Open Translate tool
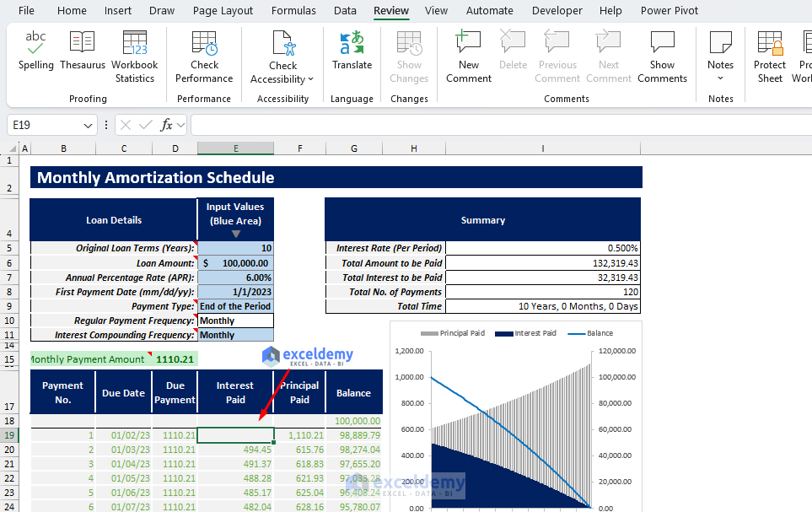812x512 pixels. pos(352,55)
